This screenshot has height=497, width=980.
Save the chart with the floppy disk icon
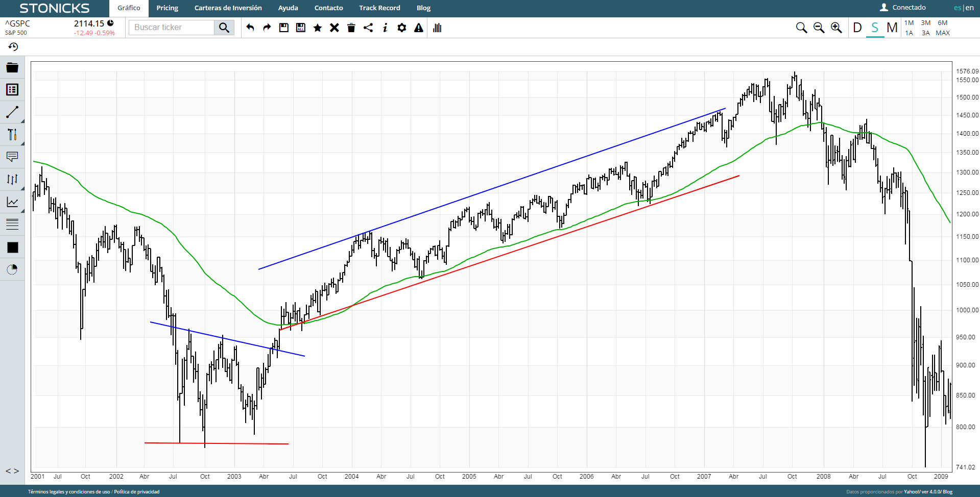click(x=284, y=28)
